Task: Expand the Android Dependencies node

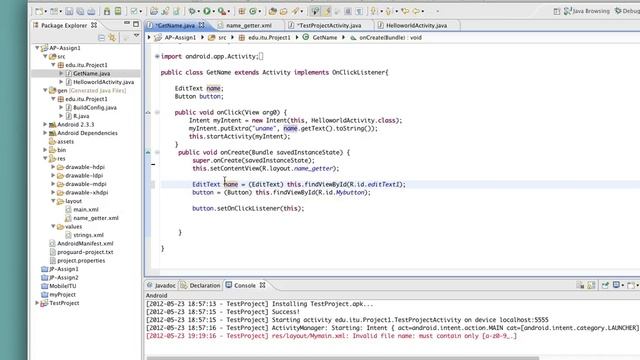Action: pyautogui.click(x=45, y=133)
